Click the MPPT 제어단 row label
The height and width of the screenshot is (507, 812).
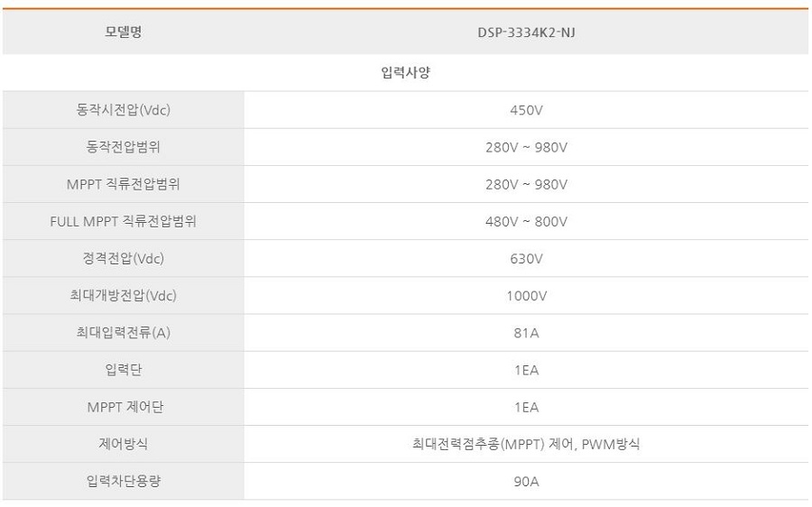click(123, 407)
